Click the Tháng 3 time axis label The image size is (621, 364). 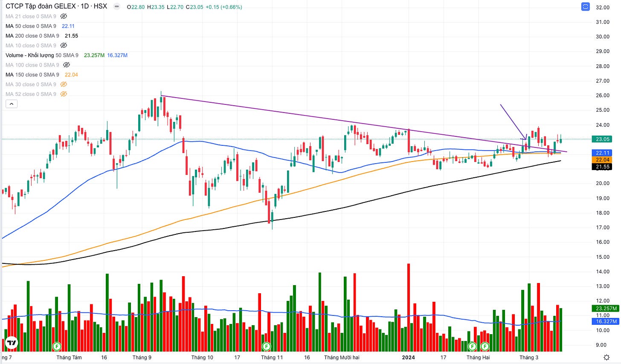529,357
